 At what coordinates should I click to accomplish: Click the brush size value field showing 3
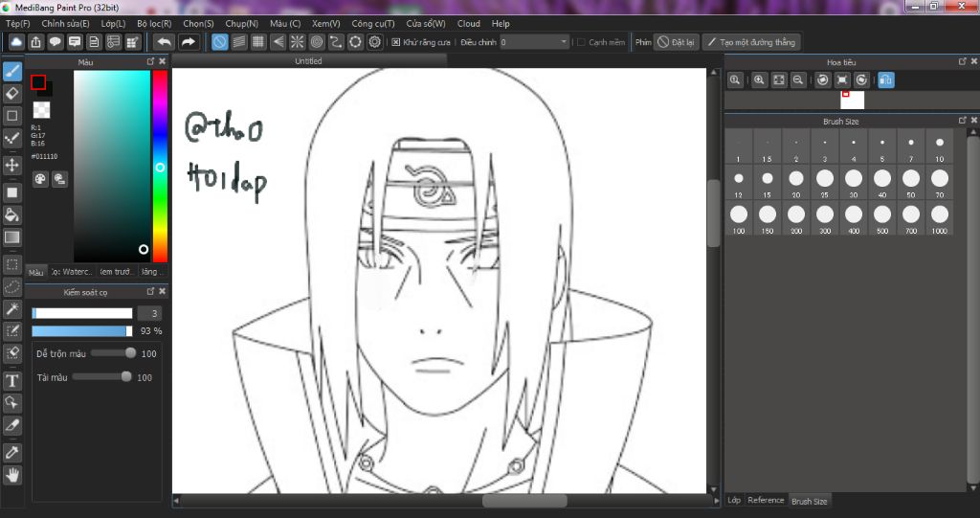(x=150, y=313)
